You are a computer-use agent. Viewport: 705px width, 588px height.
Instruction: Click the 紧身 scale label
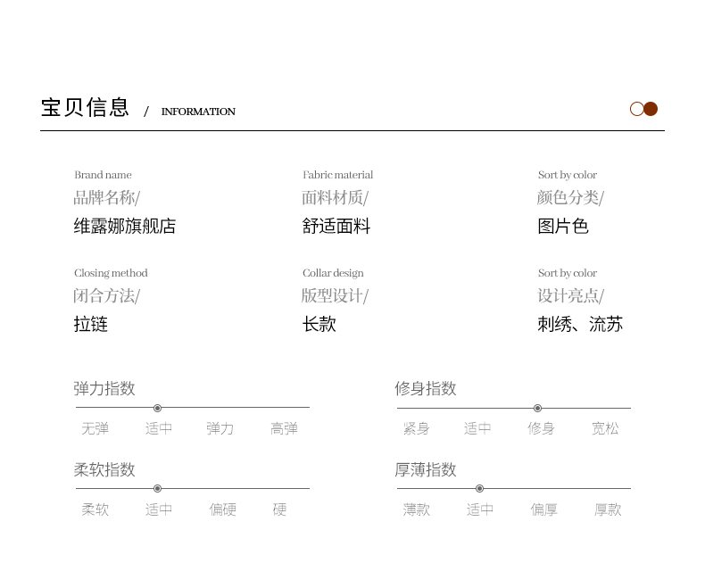[417, 428]
